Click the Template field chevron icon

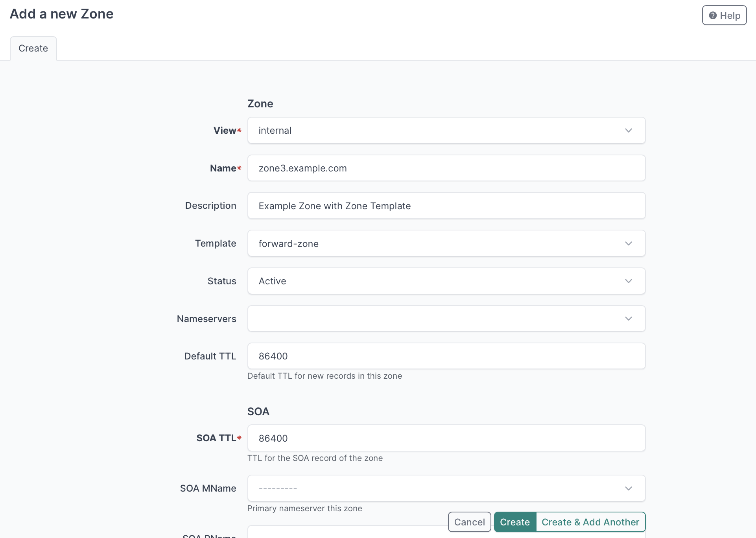(628, 243)
